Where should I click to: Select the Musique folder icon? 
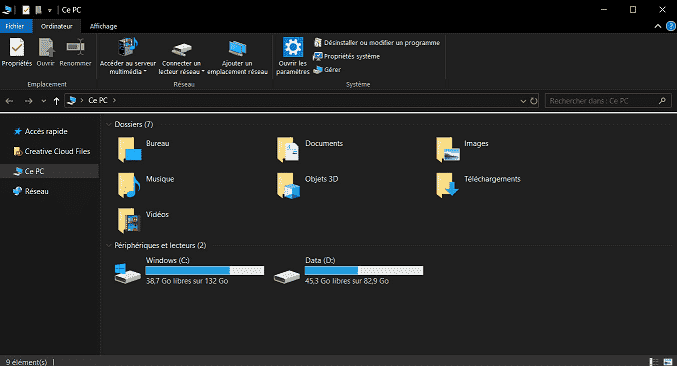coord(129,185)
